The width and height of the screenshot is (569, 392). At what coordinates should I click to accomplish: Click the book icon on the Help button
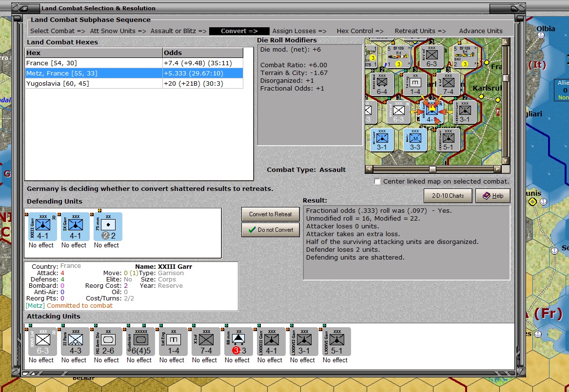(486, 196)
